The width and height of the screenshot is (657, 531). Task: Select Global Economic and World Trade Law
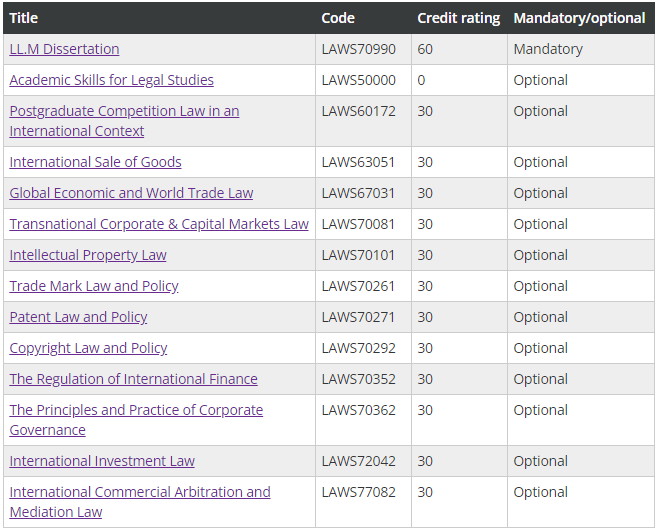131,193
